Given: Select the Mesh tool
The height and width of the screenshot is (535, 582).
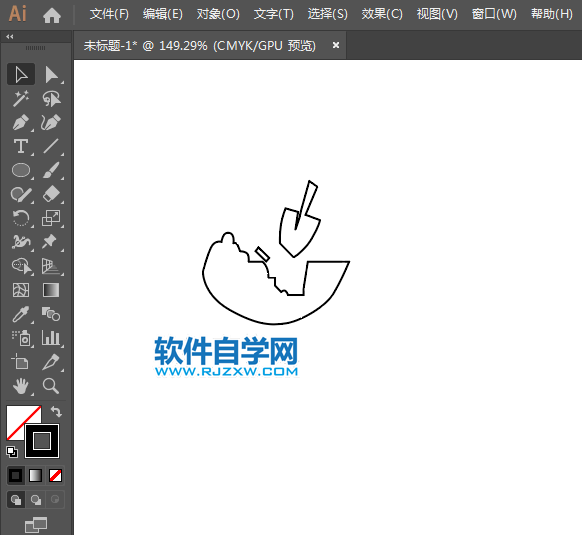Looking at the screenshot, I should tap(21, 290).
